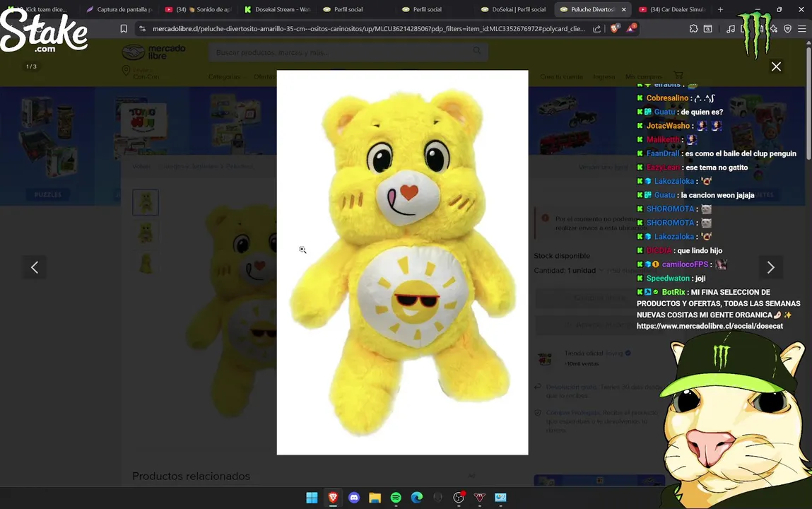Open the Brave main hamburger menu
Viewport: 812px width, 509px height.
pos(801,29)
